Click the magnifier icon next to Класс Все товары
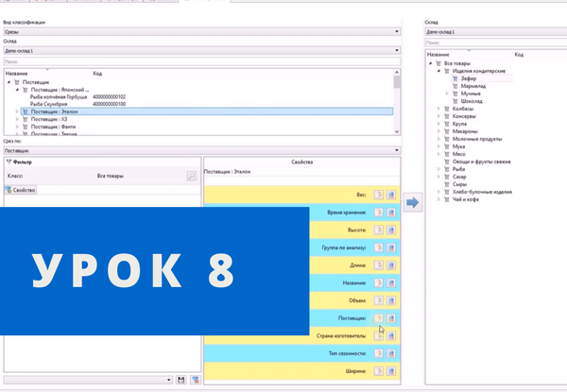The image size is (567, 392). (x=192, y=176)
